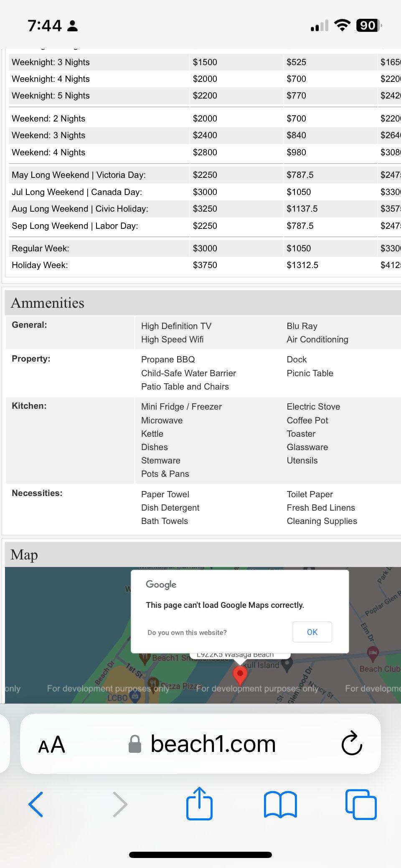Show all open tabs icon
Viewport: 401px width, 868px height.
coord(361,804)
